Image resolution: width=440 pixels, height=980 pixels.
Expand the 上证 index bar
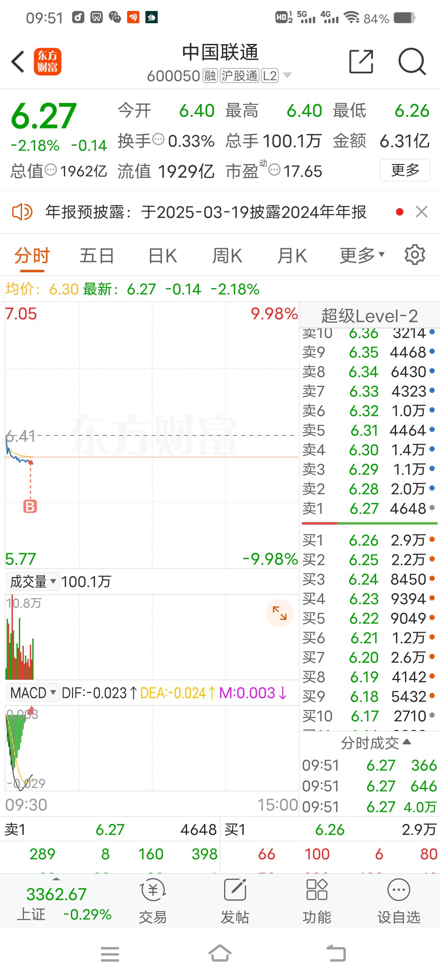click(56, 879)
